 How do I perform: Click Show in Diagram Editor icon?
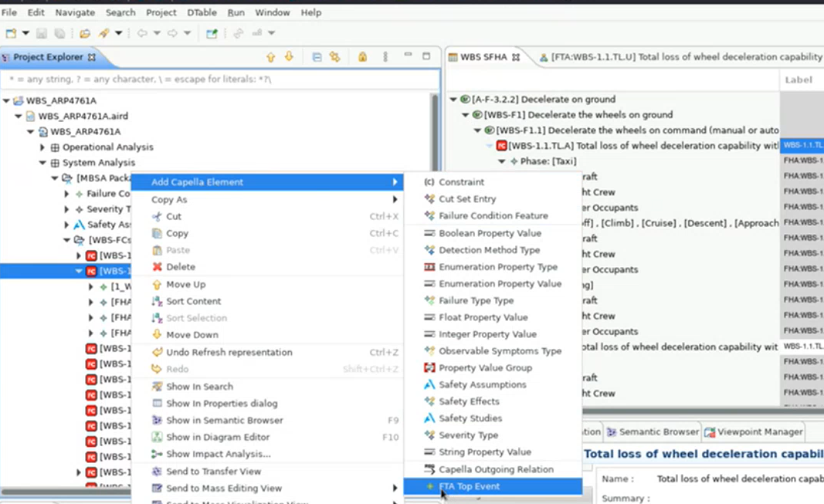pos(157,437)
